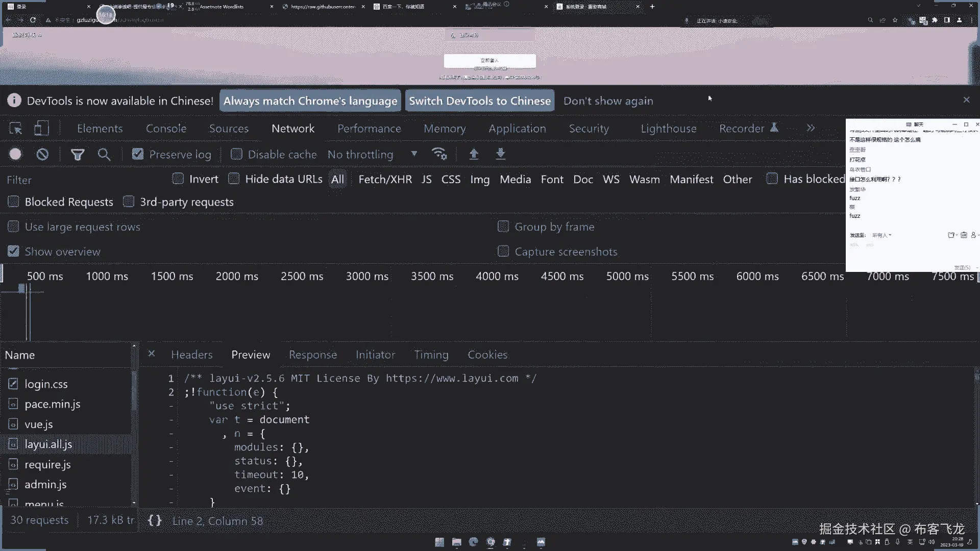Expand more DevTools tabs chevron

click(811, 129)
